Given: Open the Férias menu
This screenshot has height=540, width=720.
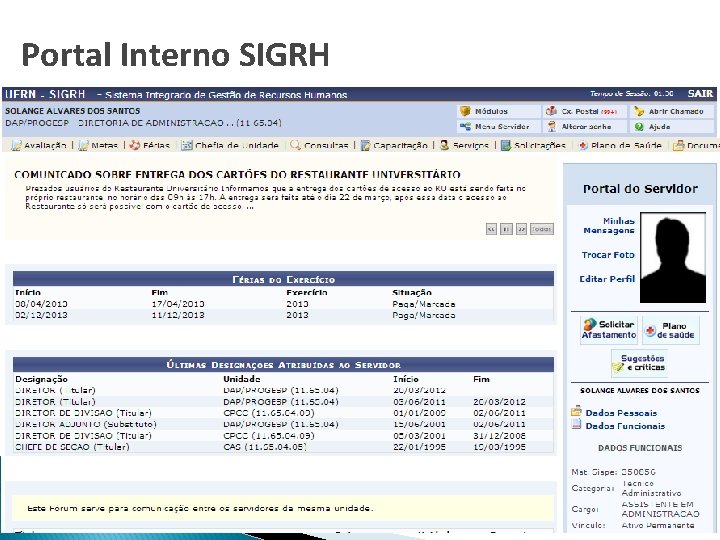Looking at the screenshot, I should pos(156,146).
